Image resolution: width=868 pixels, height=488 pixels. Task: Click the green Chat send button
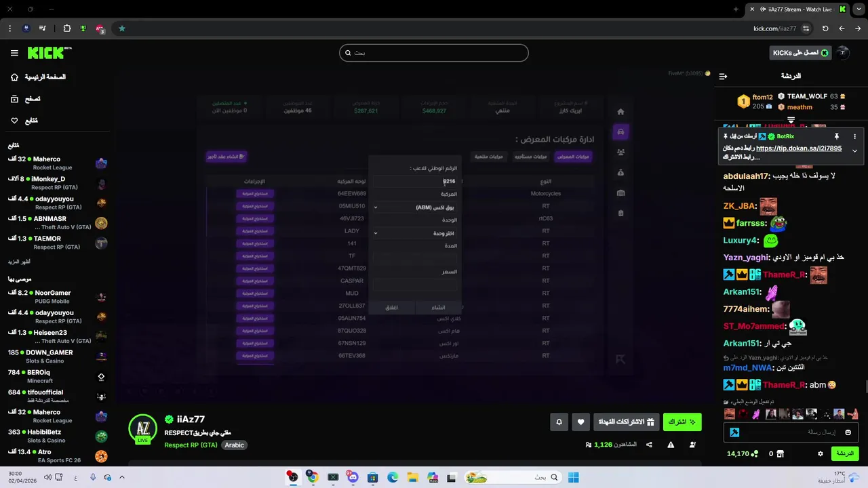point(845,453)
